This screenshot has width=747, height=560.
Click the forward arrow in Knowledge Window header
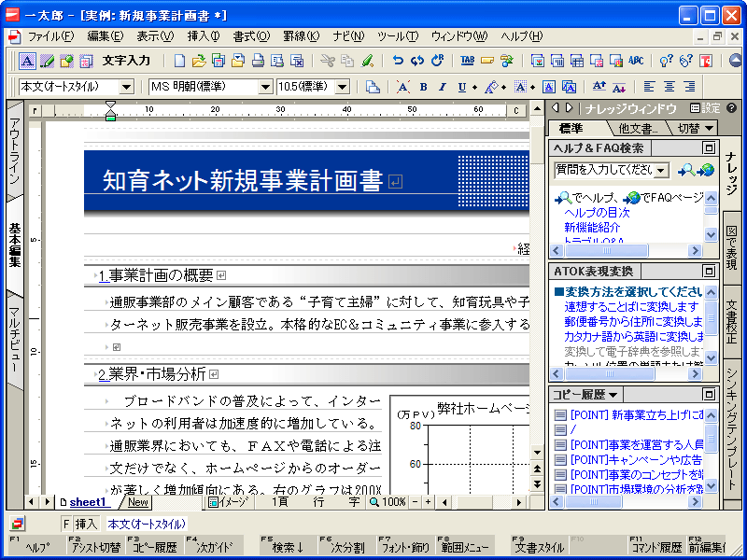tap(570, 108)
